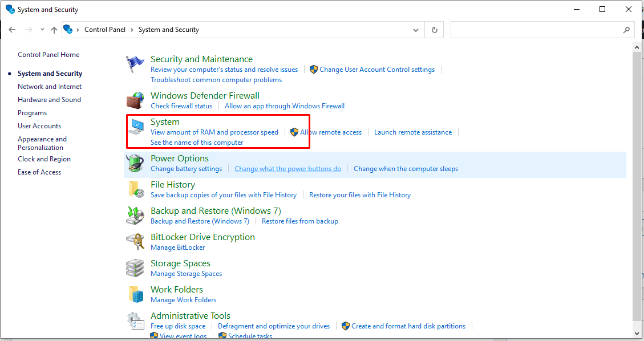Click the Administrative Tools gear icon

click(135, 320)
